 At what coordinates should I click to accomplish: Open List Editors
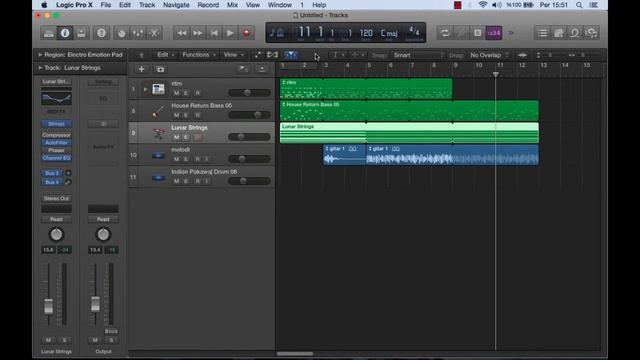click(x=542, y=33)
